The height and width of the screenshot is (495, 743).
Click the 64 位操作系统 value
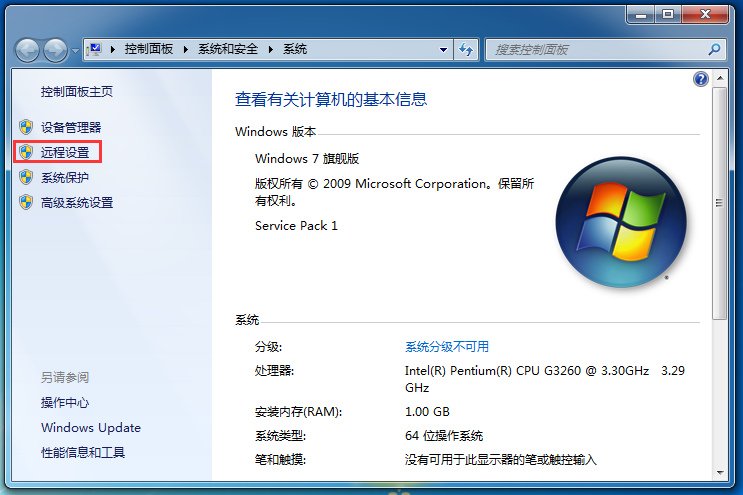coord(444,436)
